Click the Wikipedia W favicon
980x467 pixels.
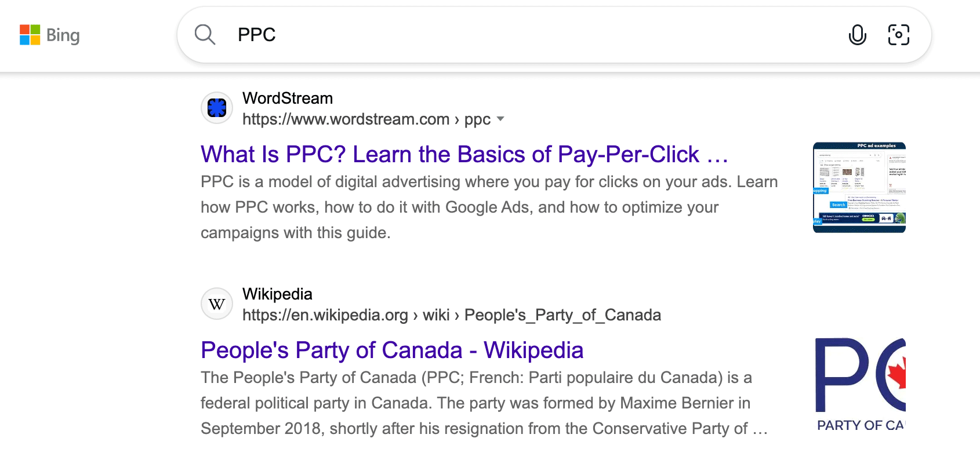217,304
